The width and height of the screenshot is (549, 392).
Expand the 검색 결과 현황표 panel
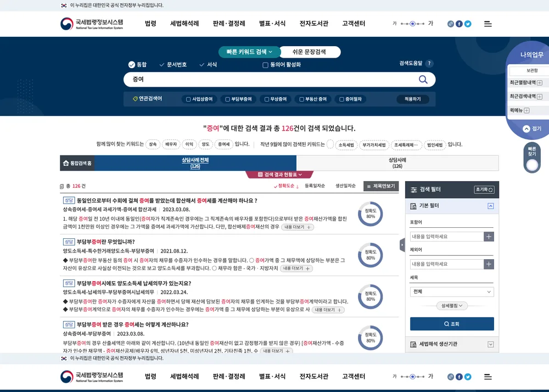point(280,175)
